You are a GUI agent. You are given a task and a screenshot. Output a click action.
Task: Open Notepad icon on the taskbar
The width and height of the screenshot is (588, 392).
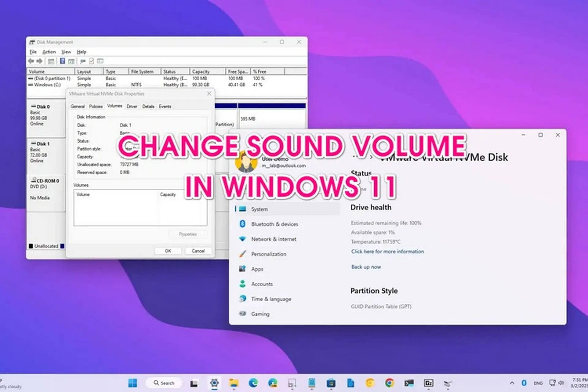[x=312, y=383]
